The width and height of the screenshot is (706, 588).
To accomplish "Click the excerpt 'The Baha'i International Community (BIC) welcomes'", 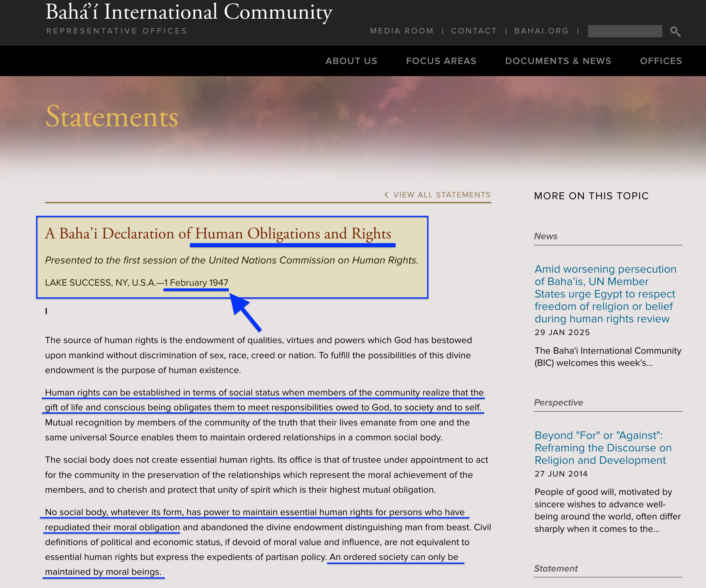I will [x=608, y=357].
